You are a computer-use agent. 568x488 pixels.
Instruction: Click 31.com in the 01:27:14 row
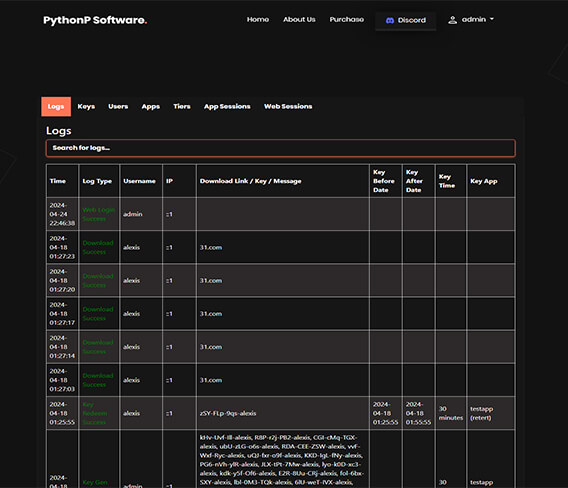211,347
